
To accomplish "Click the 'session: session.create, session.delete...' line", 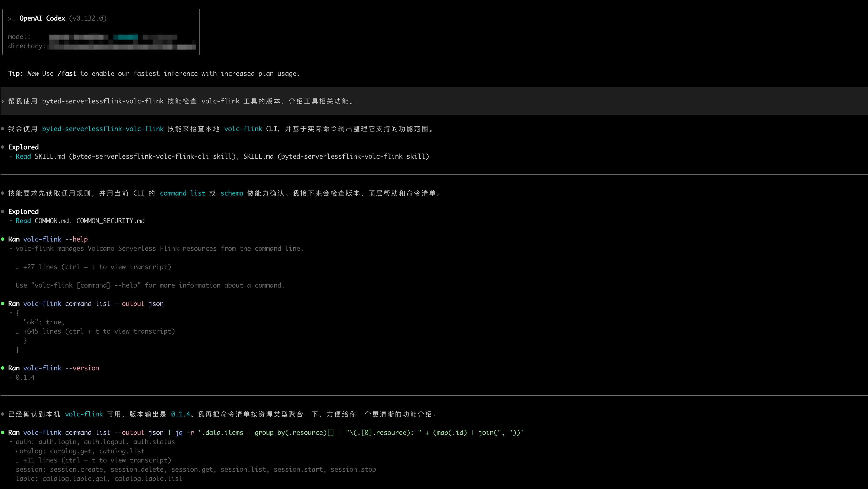I will tap(196, 469).
